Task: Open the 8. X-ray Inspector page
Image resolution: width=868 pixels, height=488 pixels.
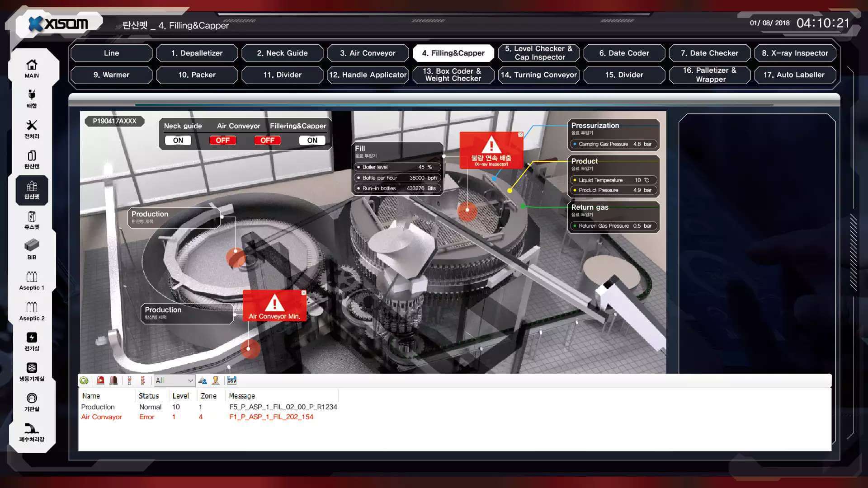Action: pos(795,53)
